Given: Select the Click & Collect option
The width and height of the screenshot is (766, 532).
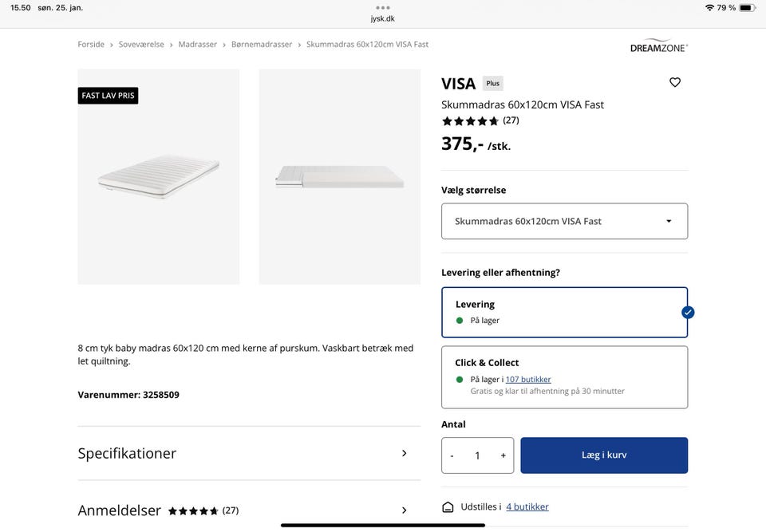Looking at the screenshot, I should point(564,376).
